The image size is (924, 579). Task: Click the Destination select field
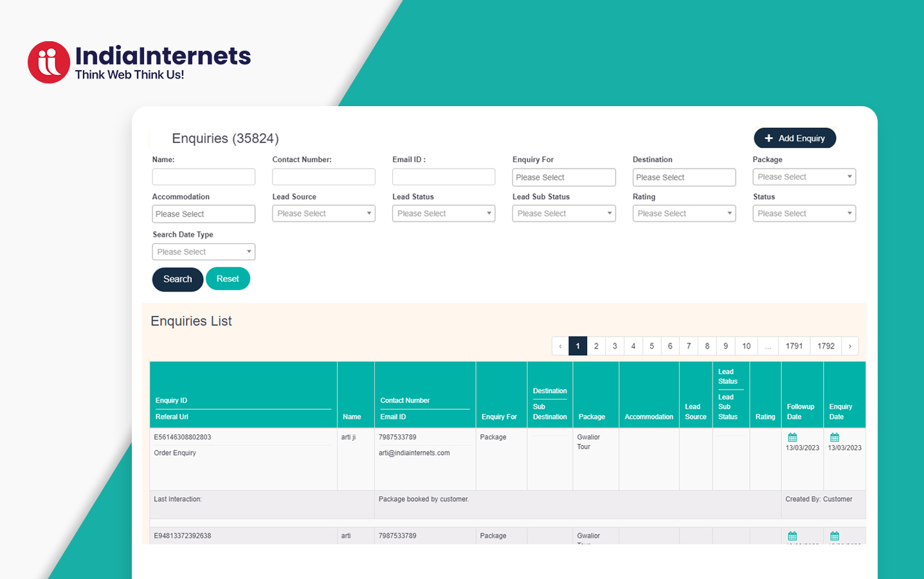pos(684,178)
